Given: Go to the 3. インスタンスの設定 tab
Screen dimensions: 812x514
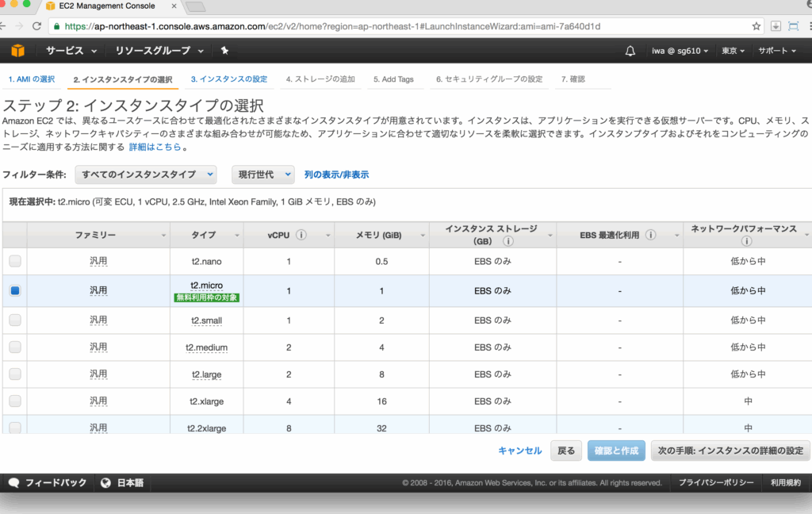Looking at the screenshot, I should click(x=229, y=79).
